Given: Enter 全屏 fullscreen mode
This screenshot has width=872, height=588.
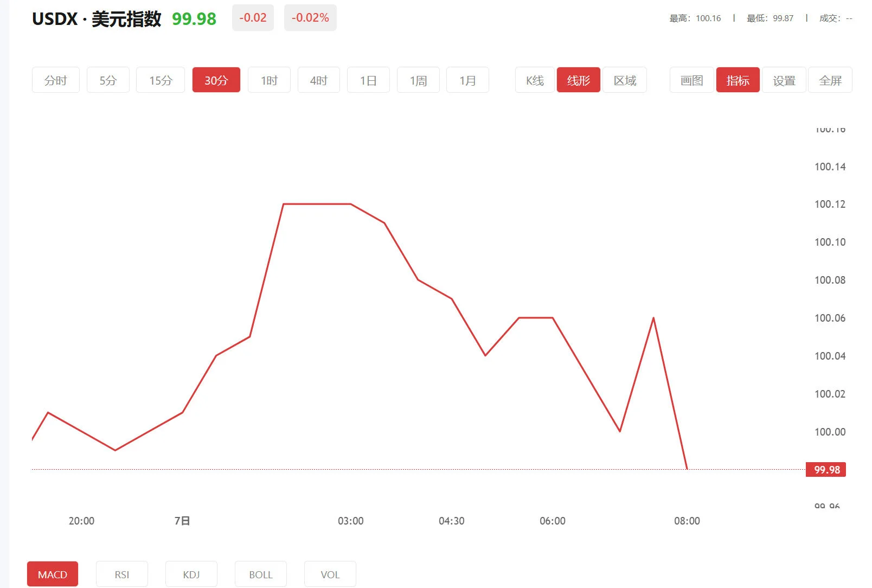Looking at the screenshot, I should tap(830, 80).
